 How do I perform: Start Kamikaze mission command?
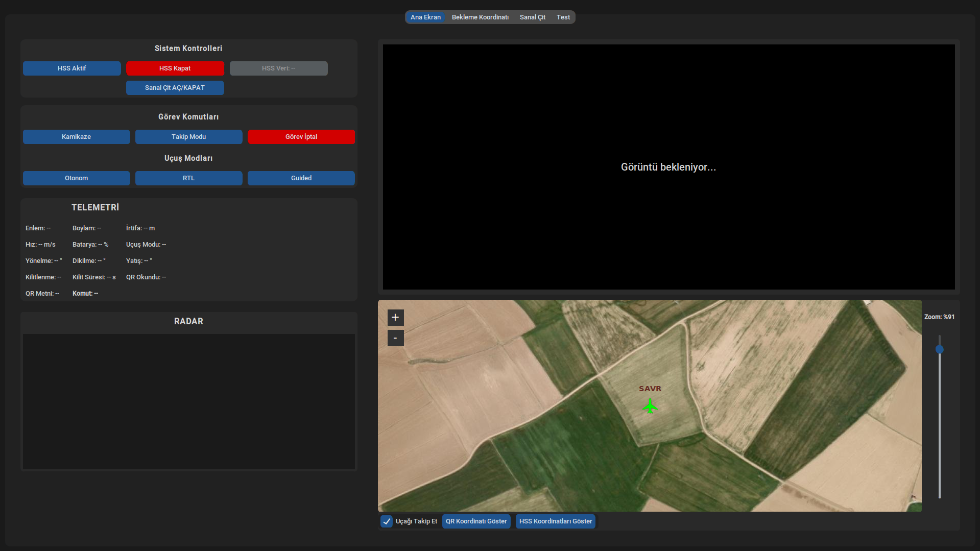point(76,137)
